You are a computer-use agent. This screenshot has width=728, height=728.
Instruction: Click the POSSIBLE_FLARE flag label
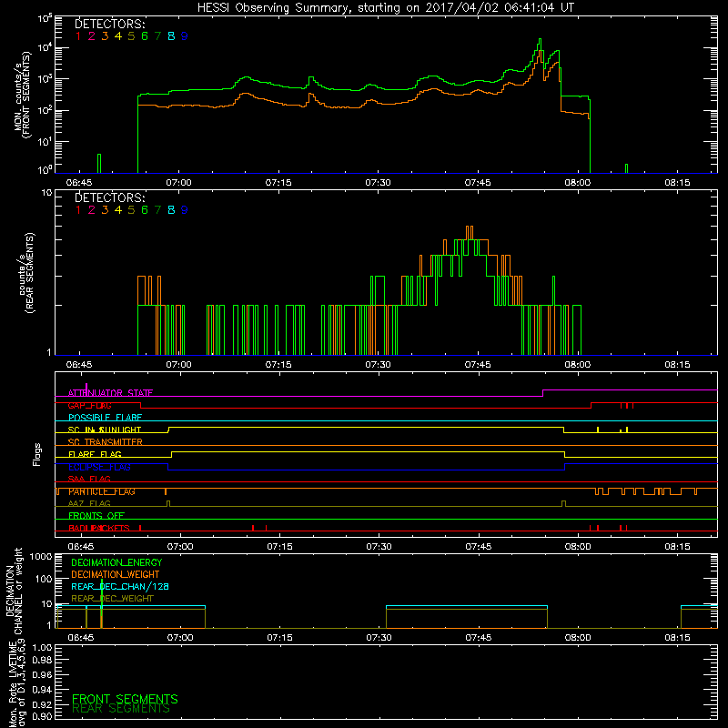coord(105,418)
